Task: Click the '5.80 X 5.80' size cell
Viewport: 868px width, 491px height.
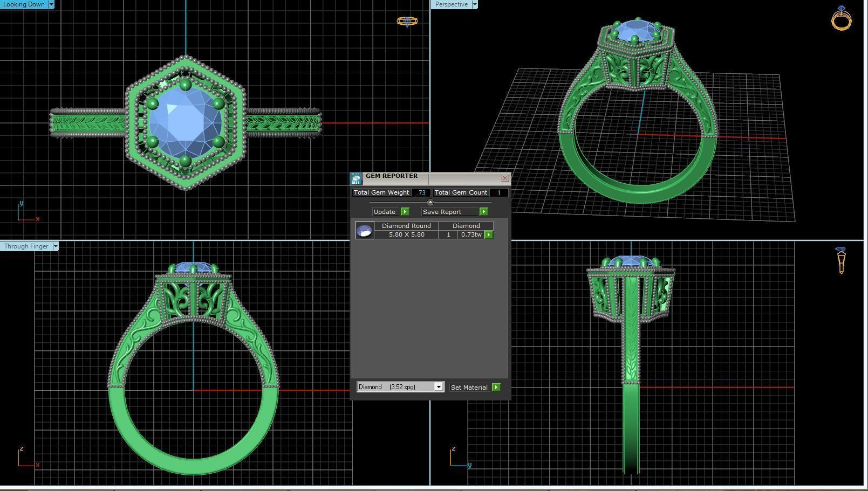Action: pos(406,235)
